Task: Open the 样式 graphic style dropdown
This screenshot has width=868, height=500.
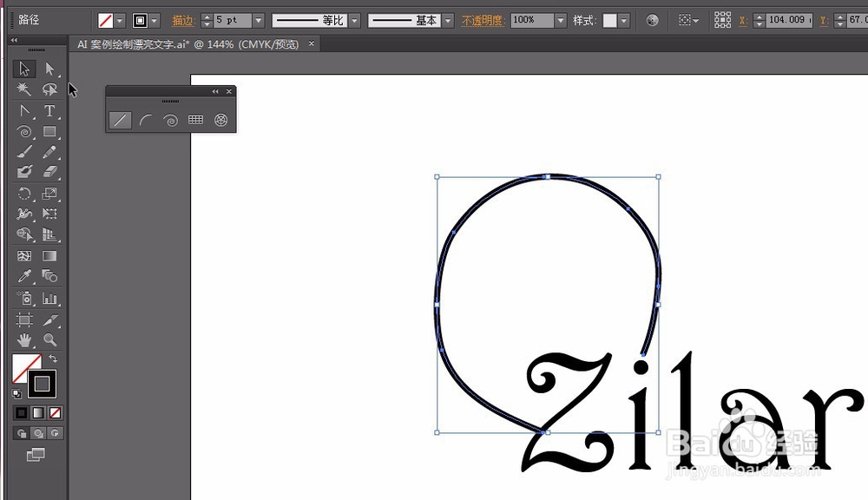Action: pyautogui.click(x=624, y=21)
